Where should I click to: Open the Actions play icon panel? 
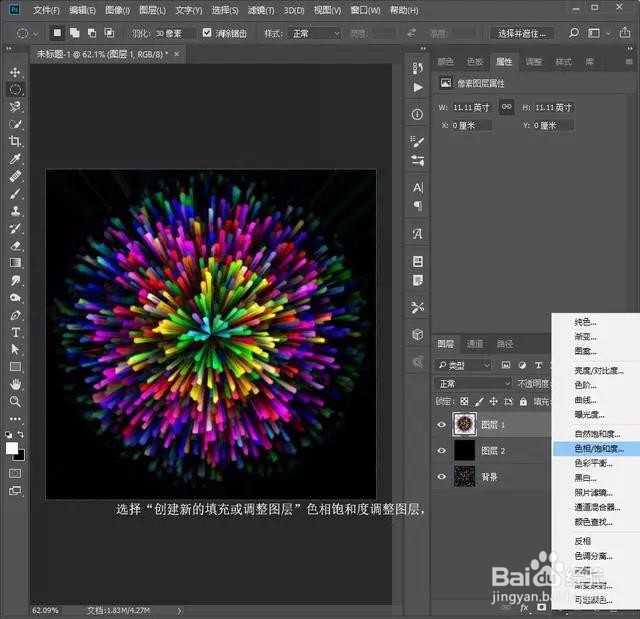[417, 87]
